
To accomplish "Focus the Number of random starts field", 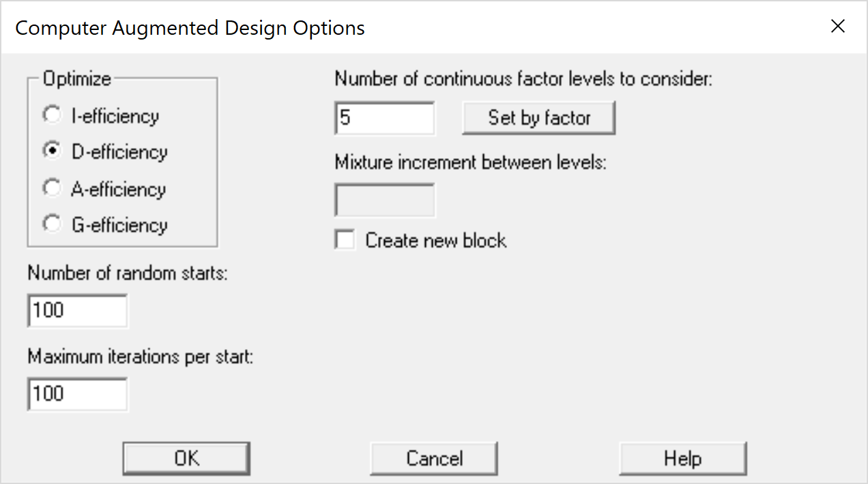I will click(78, 311).
